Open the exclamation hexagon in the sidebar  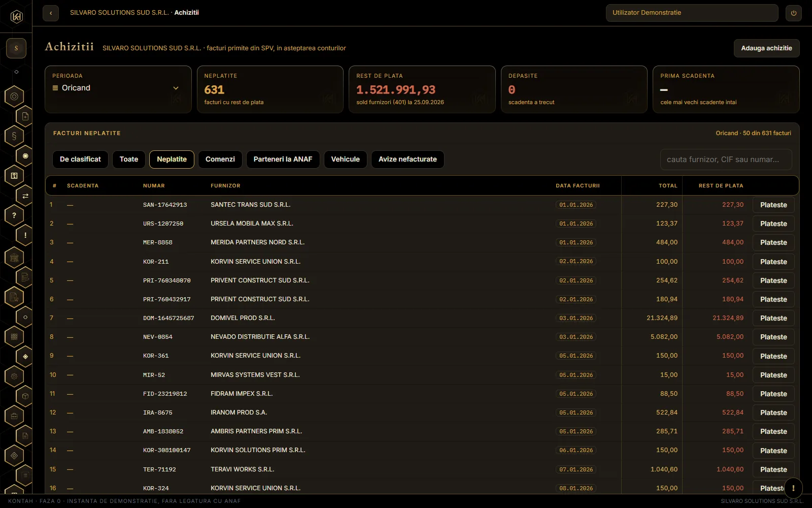click(x=25, y=235)
